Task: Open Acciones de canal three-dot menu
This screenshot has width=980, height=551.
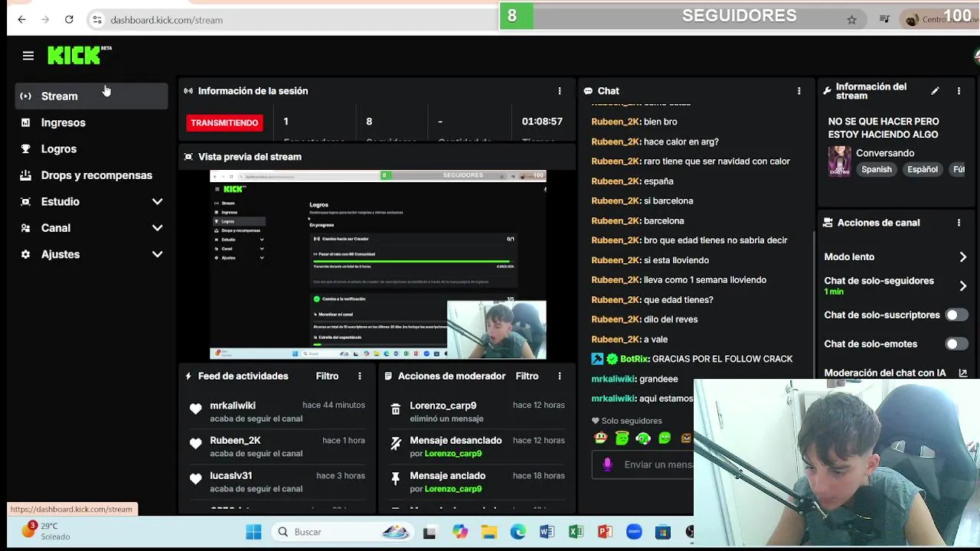Action: tap(959, 223)
